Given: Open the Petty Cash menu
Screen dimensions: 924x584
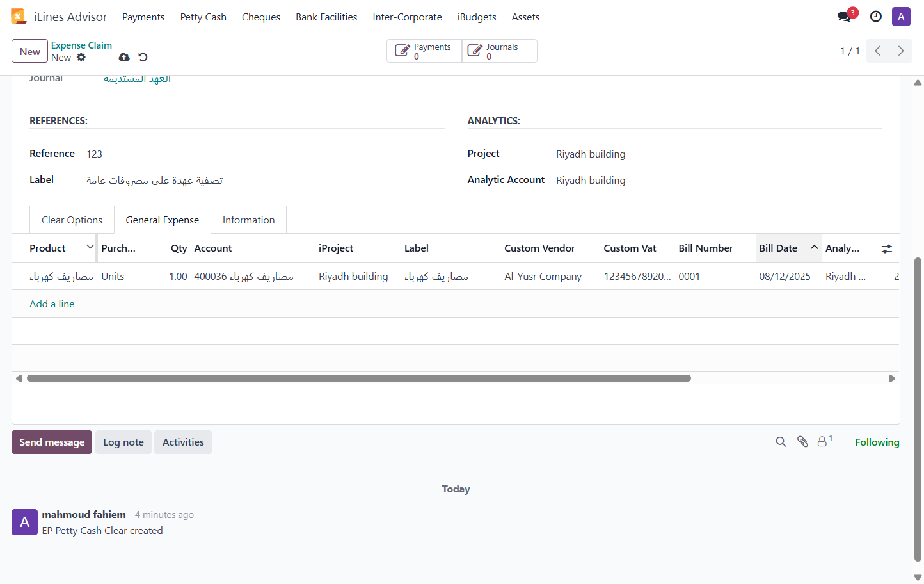Looking at the screenshot, I should [203, 17].
